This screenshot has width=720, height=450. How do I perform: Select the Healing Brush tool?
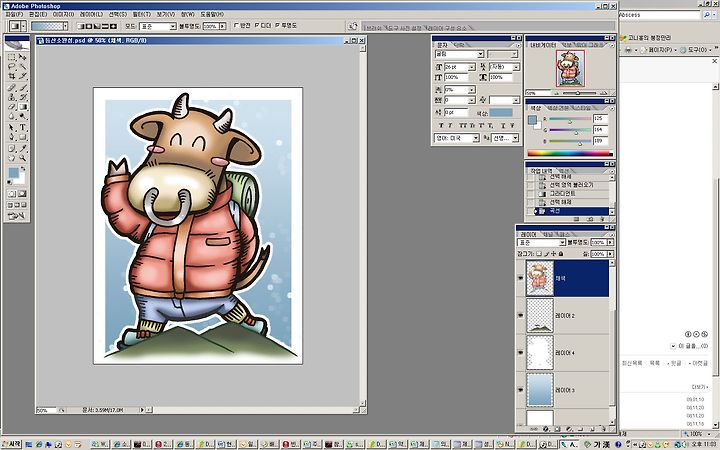(x=11, y=88)
